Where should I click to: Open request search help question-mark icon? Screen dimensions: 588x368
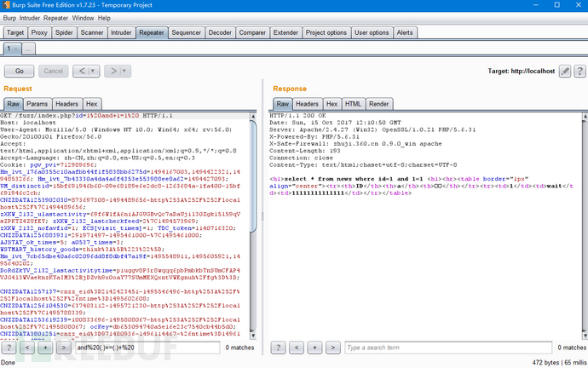click(9, 348)
